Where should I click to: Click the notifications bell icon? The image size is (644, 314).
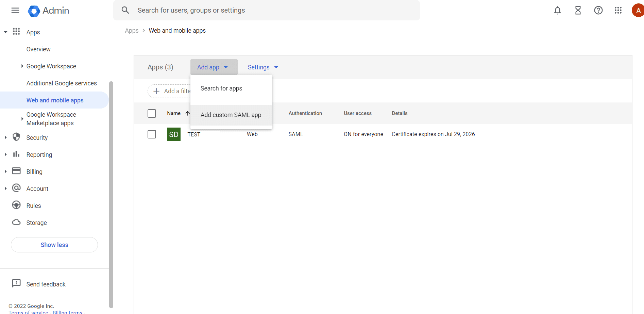point(557,10)
